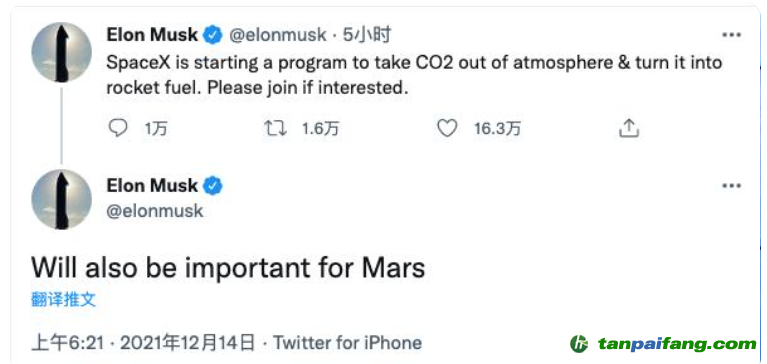The image size is (767, 364).
Task: Open the lower tweet's rocket profile avatar
Action: 62,199
